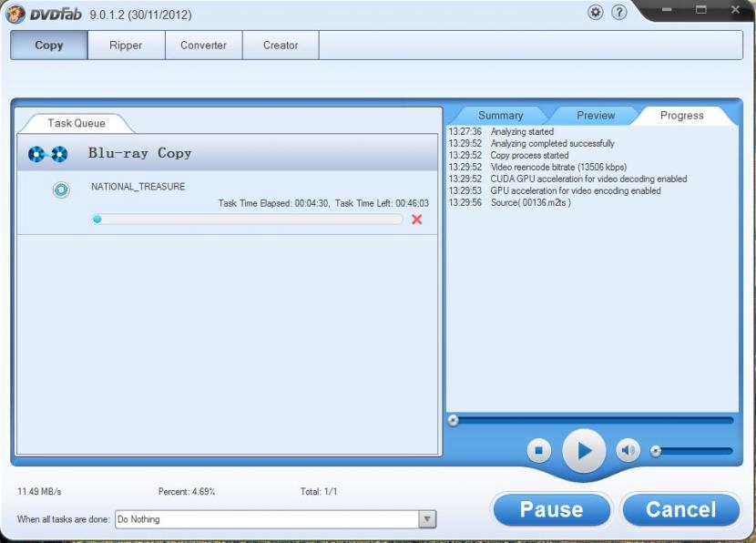Click the task progress bar
The image size is (756, 543).
248,220
